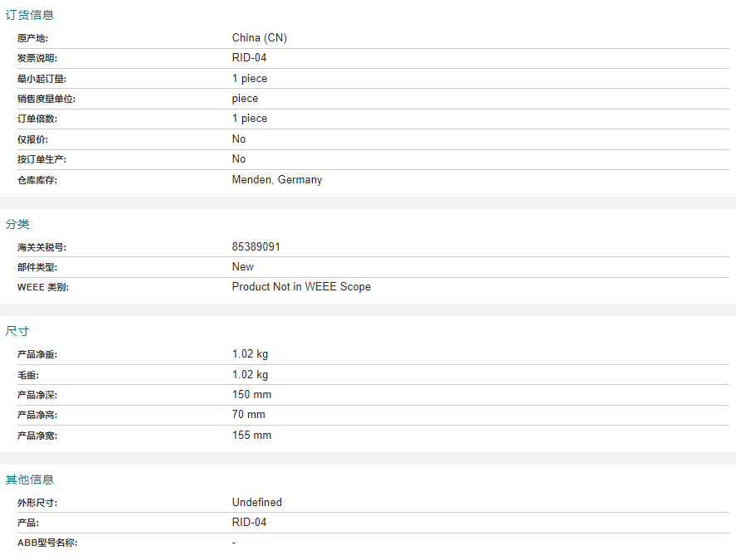736x560 pixels.
Task: Click the RID-04 invoice description value
Action: 249,58
